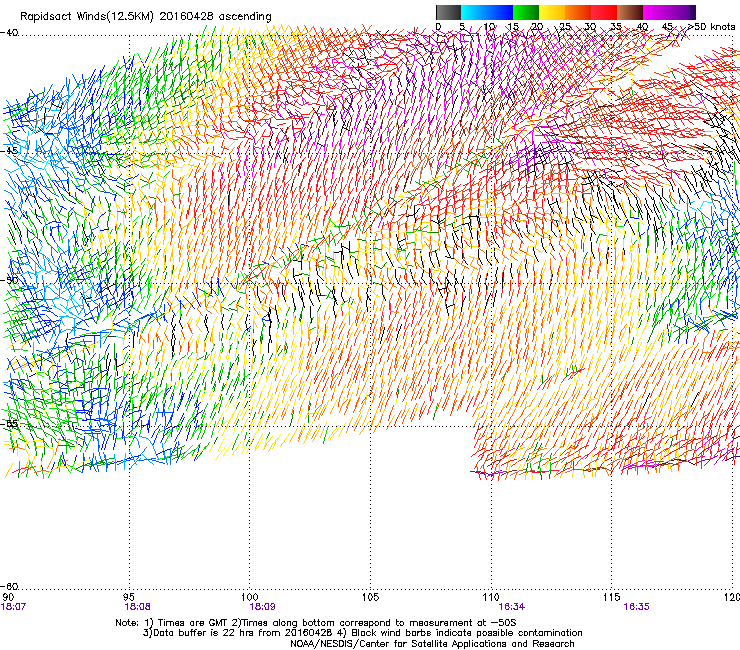Click the 105 longitude axis label
Image resolution: width=740 pixels, height=650 pixels.
370,597
